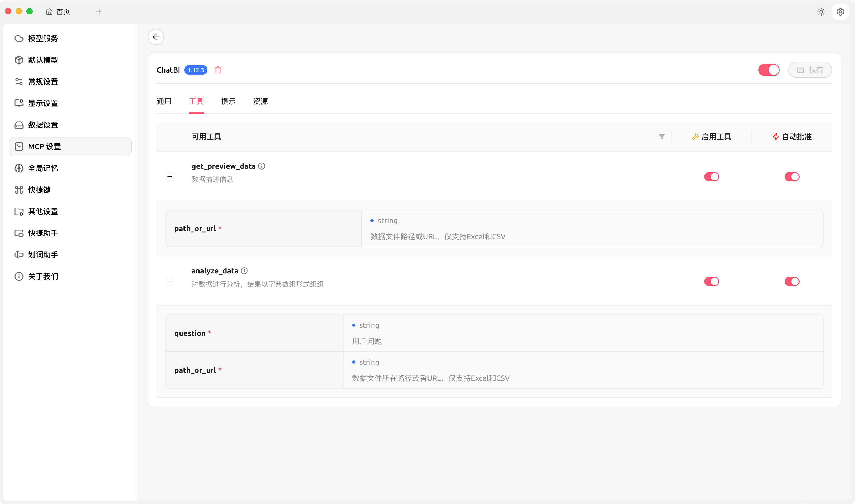
Task: Click the red delete trash icon next to ChatBI
Action: point(218,70)
